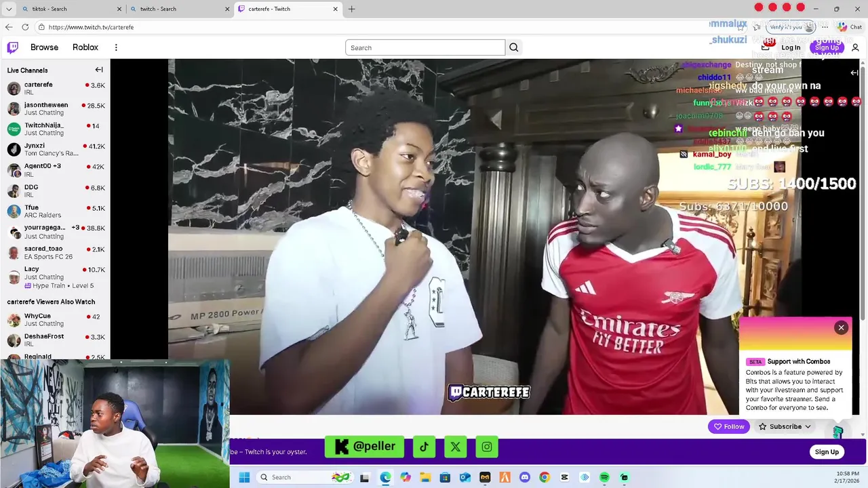Image resolution: width=868 pixels, height=488 pixels.
Task: Open the Roblox navigation link
Action: coord(85,47)
